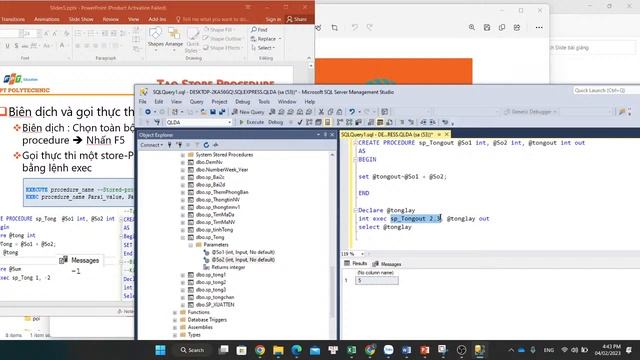The image size is (640, 360).
Task: Click the Disconnect plug icon in Object Explorer
Action: [x=179, y=145]
